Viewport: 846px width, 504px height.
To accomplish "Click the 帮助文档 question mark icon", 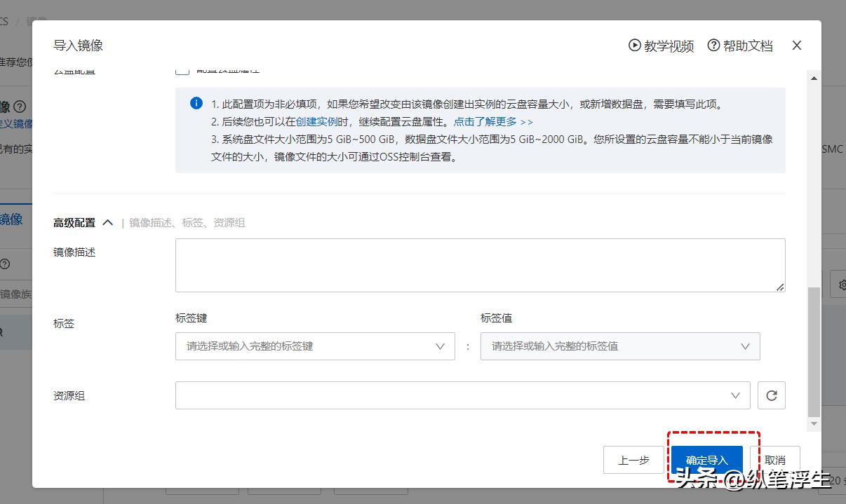I will [x=713, y=45].
